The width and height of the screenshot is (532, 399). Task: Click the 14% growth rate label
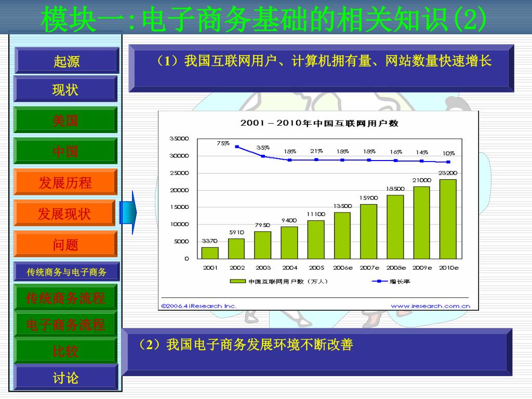pos(422,152)
